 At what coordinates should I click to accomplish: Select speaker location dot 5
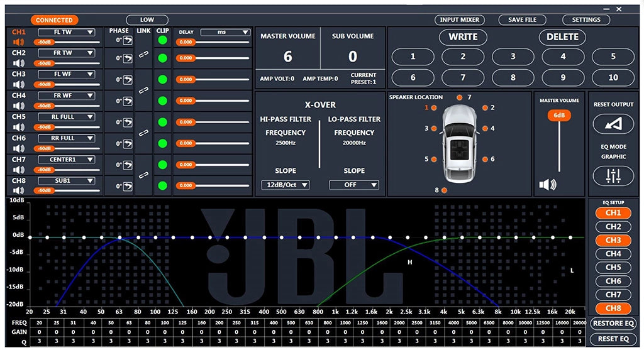(x=434, y=159)
